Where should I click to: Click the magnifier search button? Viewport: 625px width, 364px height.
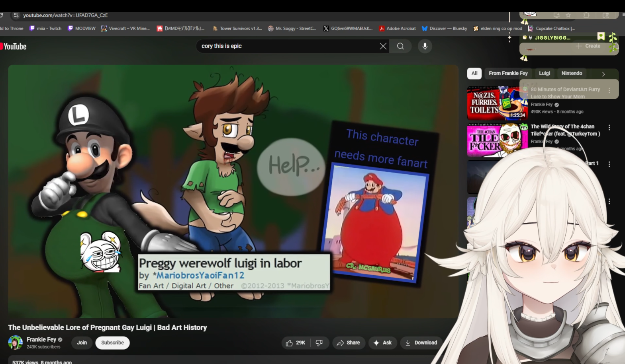[400, 46]
